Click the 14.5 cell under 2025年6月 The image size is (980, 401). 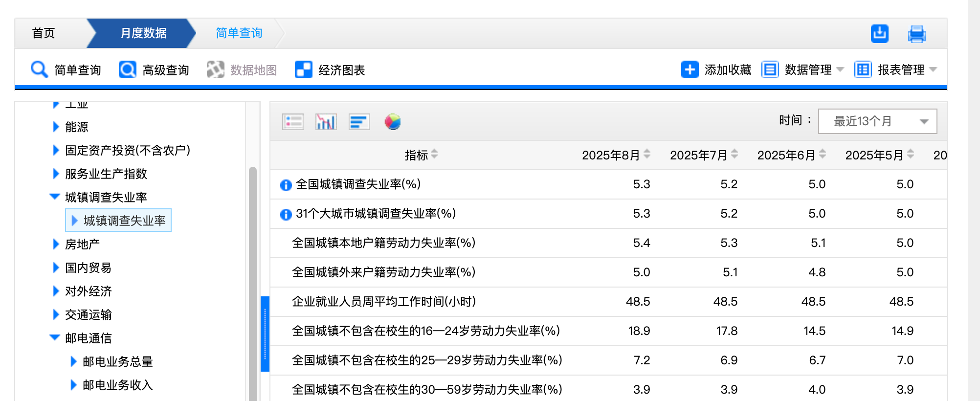point(815,331)
